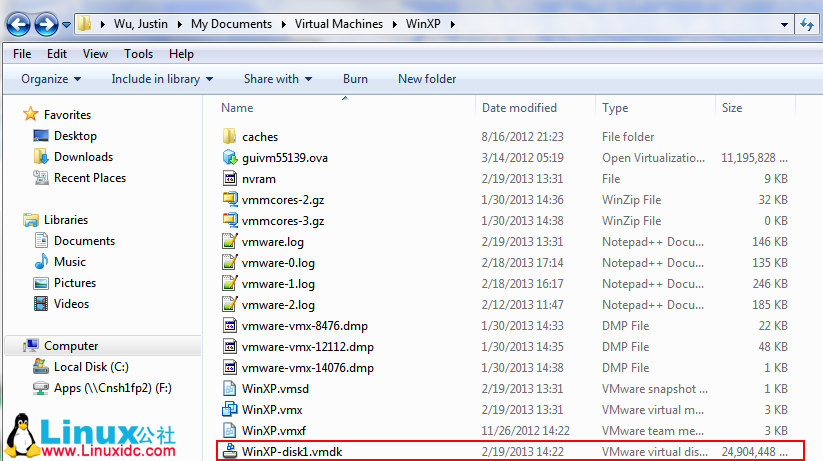This screenshot has width=823, height=461.
Task: Open the Tools menu
Action: [x=139, y=54]
